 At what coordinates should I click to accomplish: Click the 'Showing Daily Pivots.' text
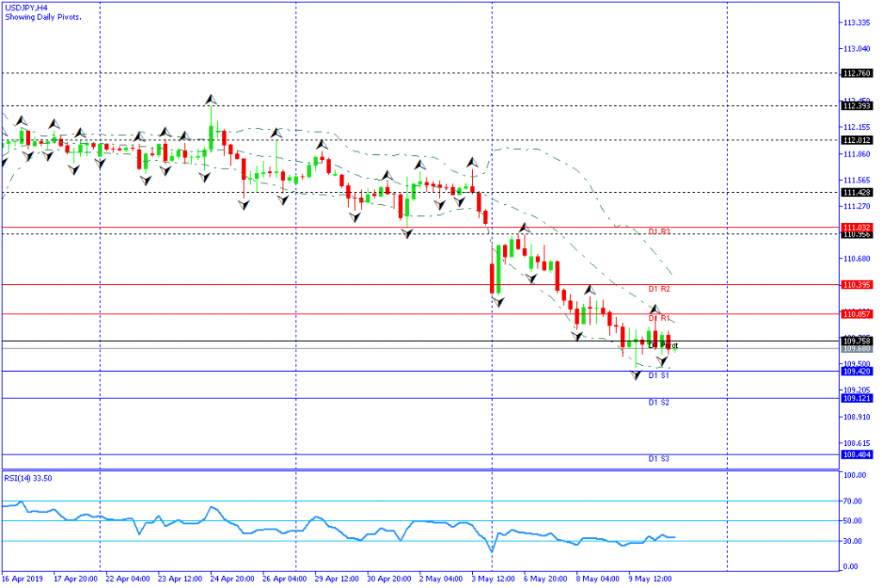click(x=43, y=16)
